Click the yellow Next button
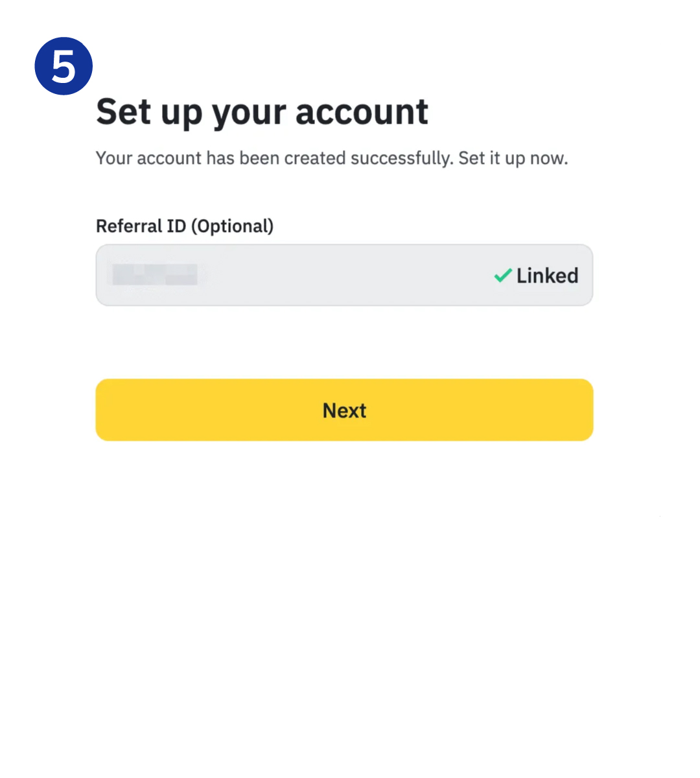 pos(344,410)
